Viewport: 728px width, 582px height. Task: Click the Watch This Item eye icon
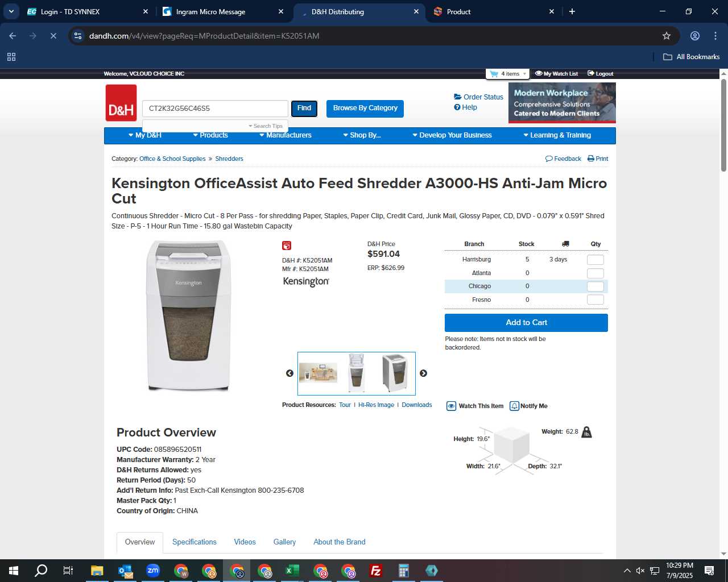click(451, 406)
